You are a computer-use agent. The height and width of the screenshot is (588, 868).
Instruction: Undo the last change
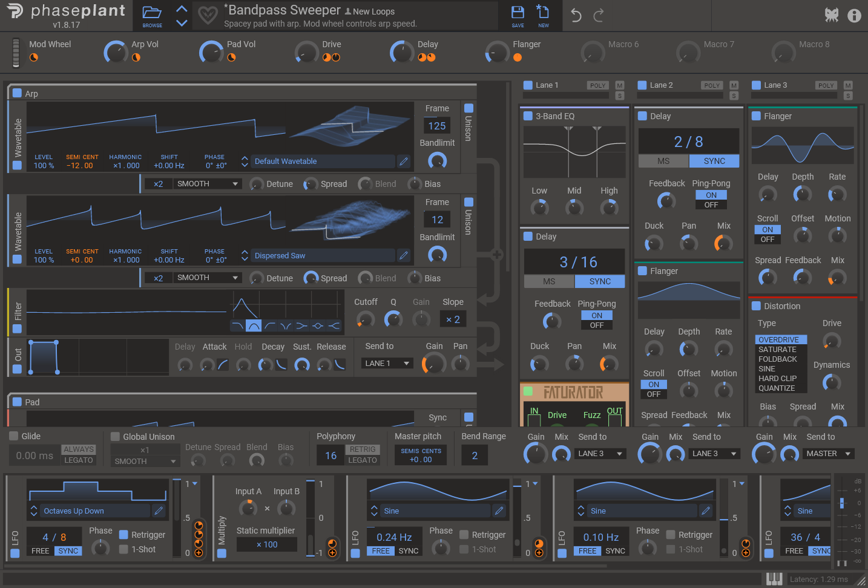[576, 16]
